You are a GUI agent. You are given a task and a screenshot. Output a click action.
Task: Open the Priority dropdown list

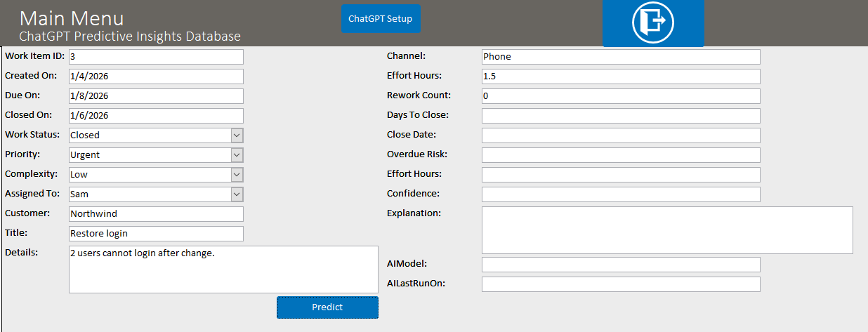coord(237,154)
